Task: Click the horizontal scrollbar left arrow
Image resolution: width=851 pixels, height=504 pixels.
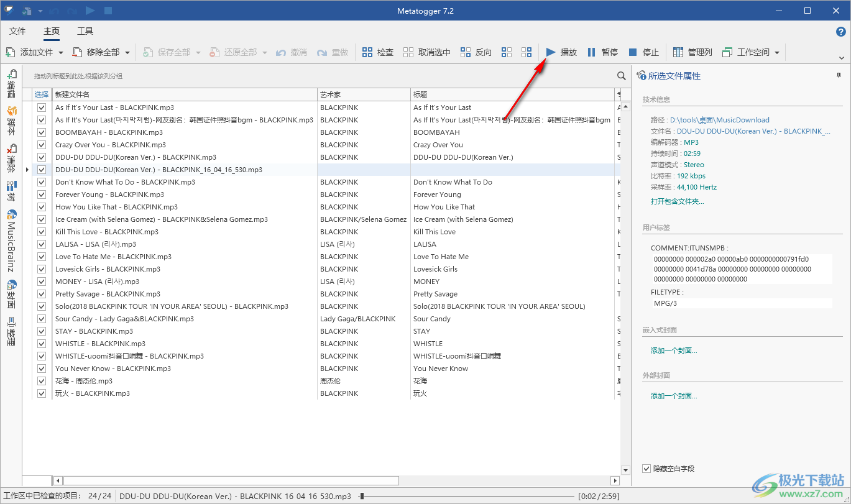Action: 58,480
